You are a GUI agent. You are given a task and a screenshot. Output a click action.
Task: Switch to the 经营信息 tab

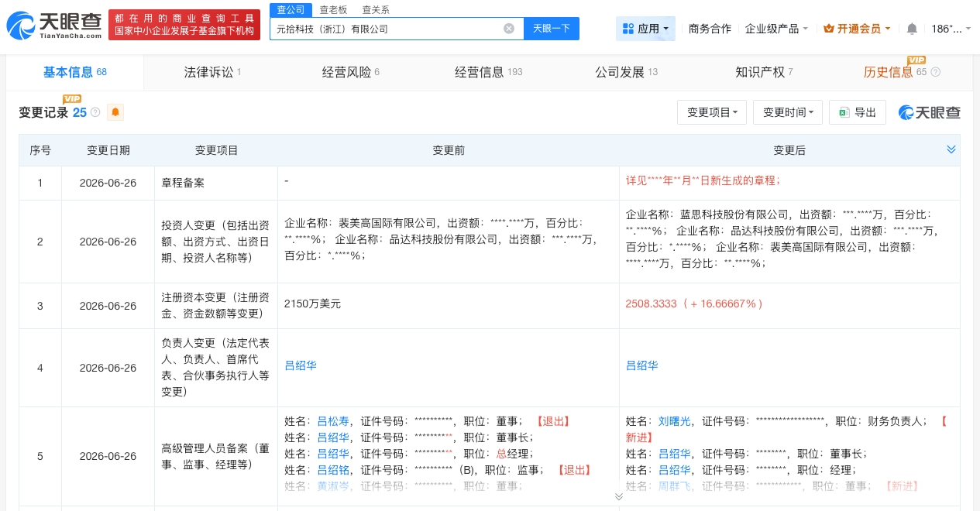[x=488, y=72]
